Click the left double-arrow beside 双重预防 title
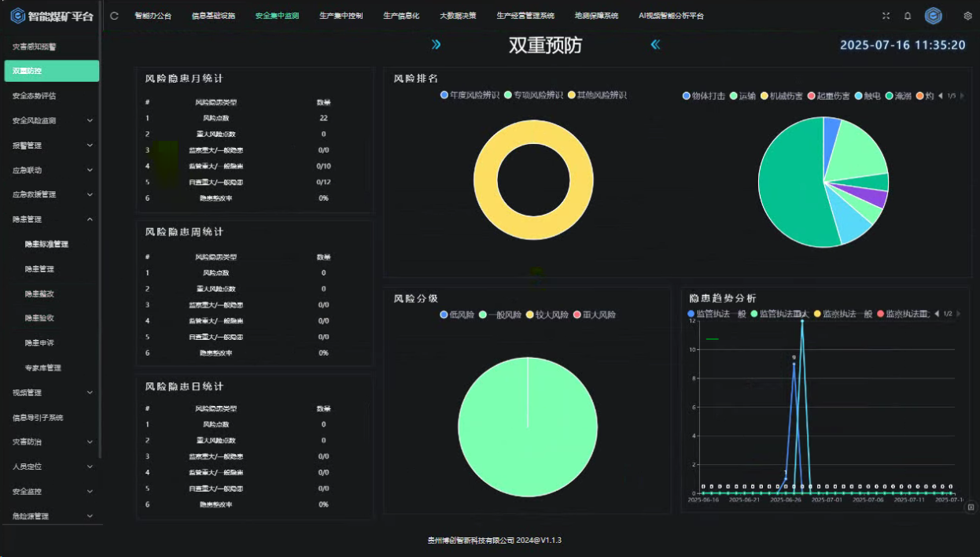Viewport: 980px width, 557px height. 655,45
